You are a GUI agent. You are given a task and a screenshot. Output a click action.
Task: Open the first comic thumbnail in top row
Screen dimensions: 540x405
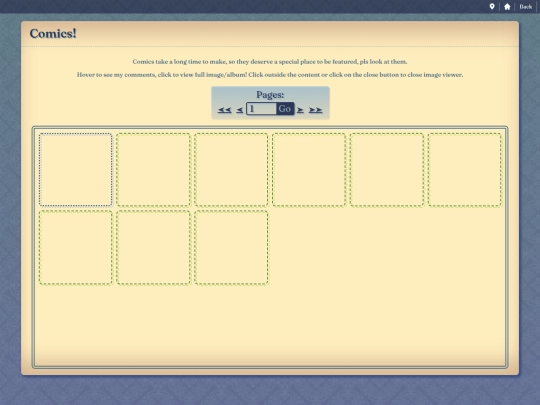coord(75,169)
